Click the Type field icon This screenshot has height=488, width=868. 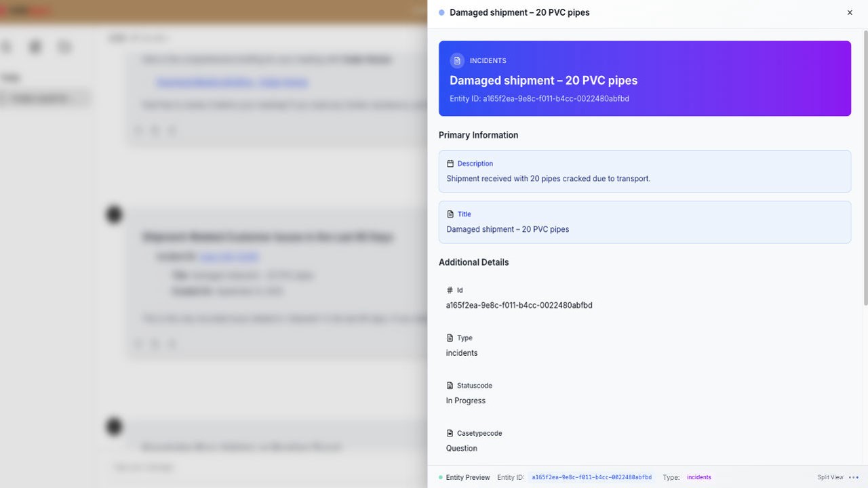[x=450, y=338]
